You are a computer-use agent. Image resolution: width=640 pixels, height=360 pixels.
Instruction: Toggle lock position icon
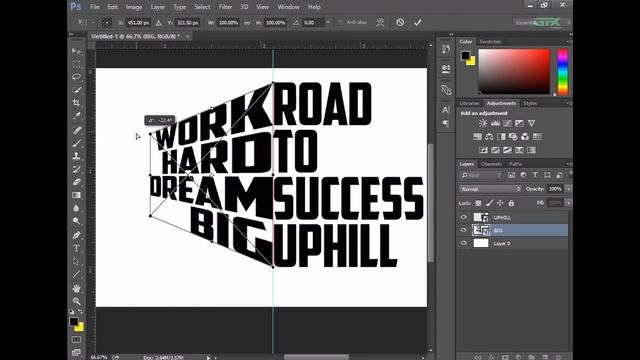(x=500, y=203)
